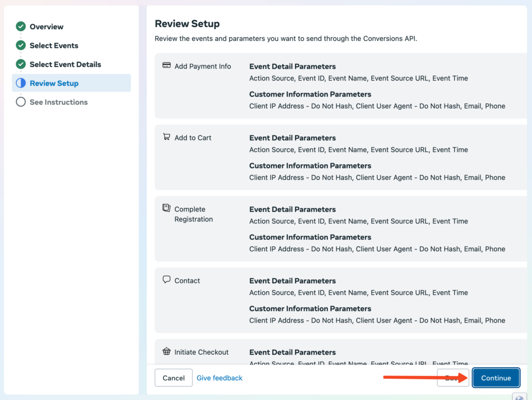Click the registration document icon beside Complete Registration

[x=166, y=208]
